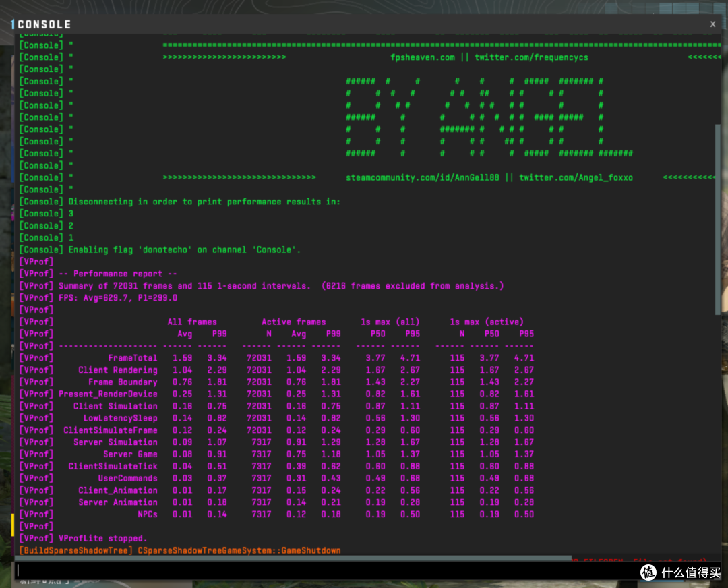Click the countdown line '[Console] 3'

click(46, 214)
